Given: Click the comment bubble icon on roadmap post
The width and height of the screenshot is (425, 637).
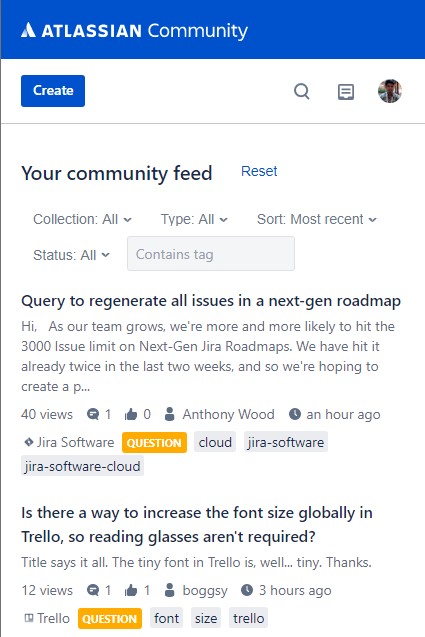Looking at the screenshot, I should coord(93,414).
